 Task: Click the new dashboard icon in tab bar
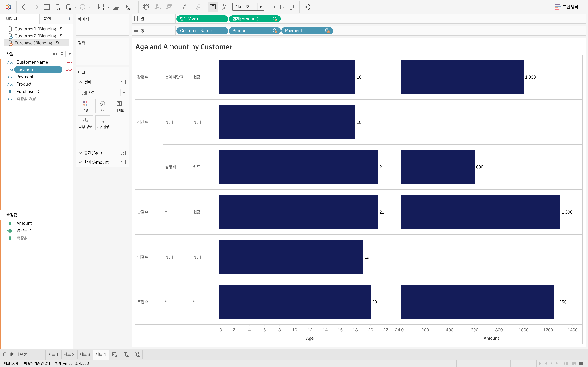pos(126,355)
